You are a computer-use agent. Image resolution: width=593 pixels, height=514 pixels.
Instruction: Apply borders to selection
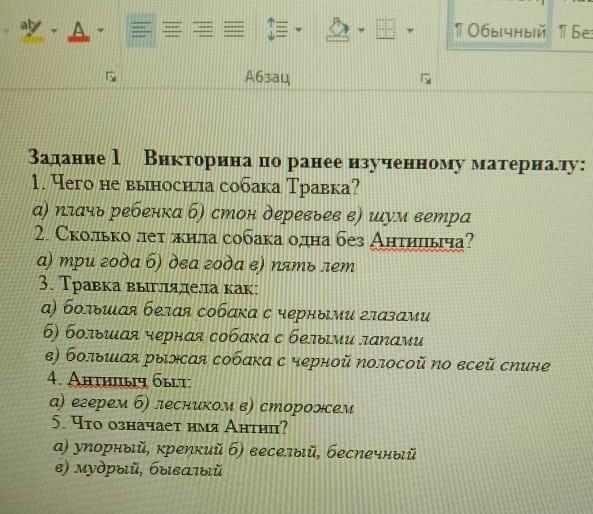[x=386, y=30]
